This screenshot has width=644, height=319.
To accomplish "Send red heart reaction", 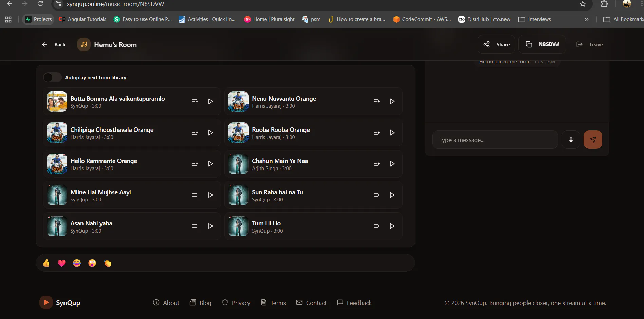I will point(61,263).
